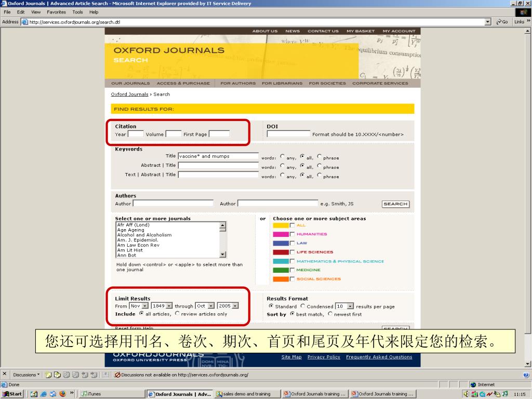This screenshot has width=532, height=399.
Task: Click the green music note tray icon
Action: pyautogui.click(x=505, y=394)
